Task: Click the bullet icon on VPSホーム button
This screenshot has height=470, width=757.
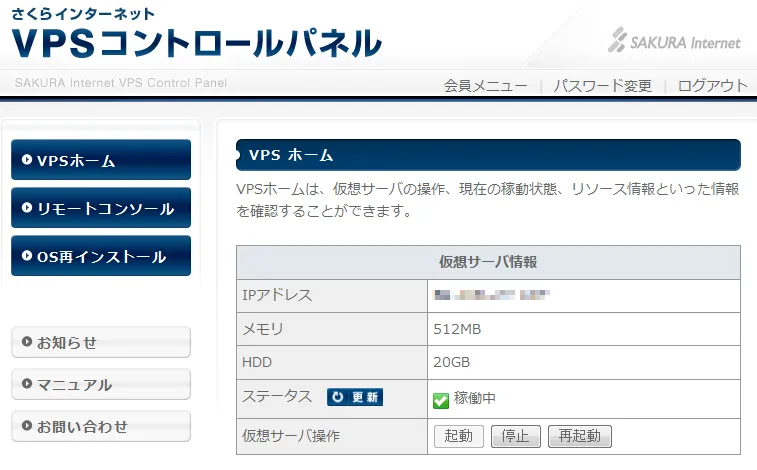Action: (x=27, y=160)
